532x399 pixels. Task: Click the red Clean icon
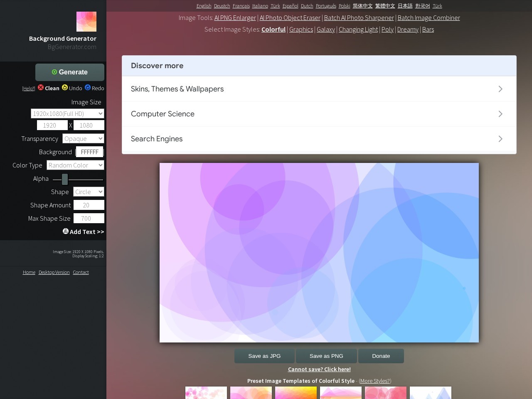[41, 87]
